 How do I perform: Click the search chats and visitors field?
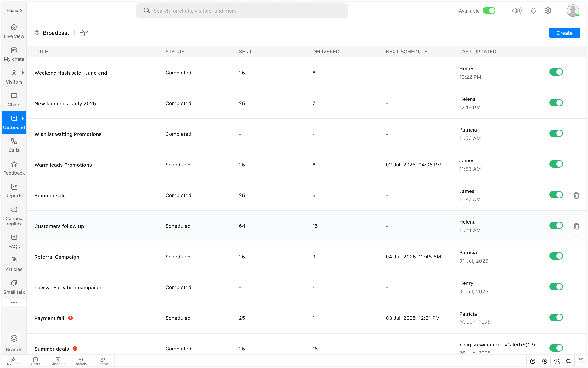(242, 11)
